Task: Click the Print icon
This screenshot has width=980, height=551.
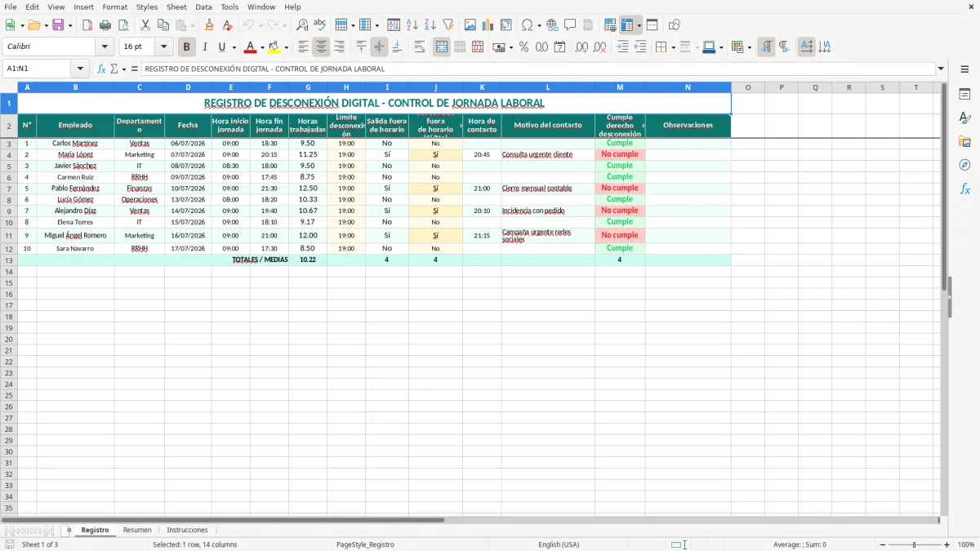Action: (105, 25)
